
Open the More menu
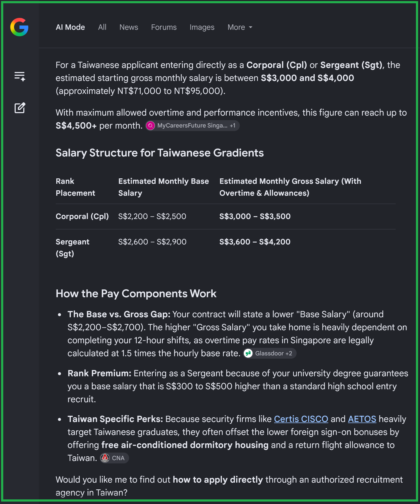[x=240, y=27]
